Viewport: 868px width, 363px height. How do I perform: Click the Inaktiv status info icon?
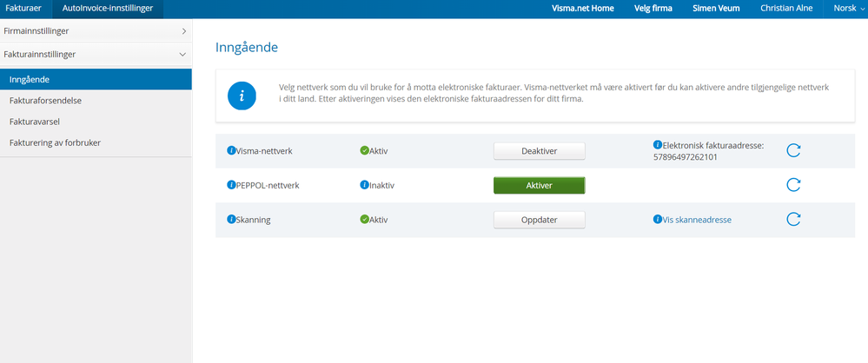[x=364, y=185]
